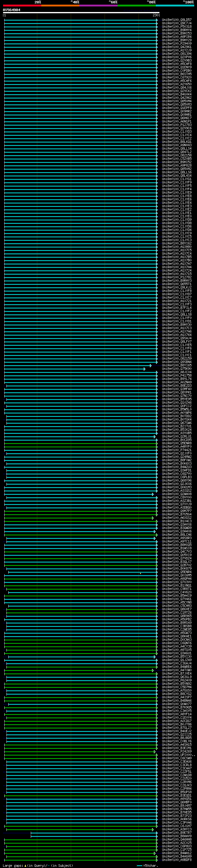Select label UniRef100_C5Z0B5
This screenshot has width=197, height=868.
pyautogui.click(x=177, y=159)
